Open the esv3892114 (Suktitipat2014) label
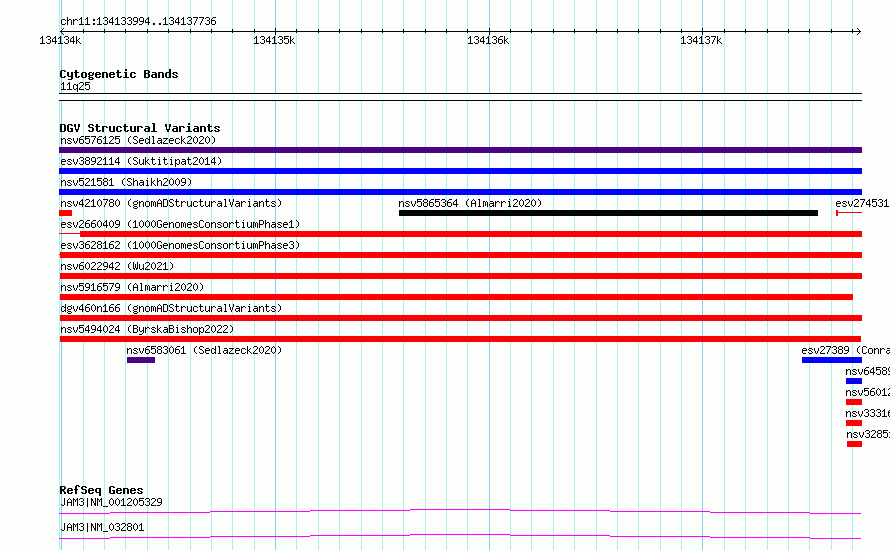This screenshot has width=890, height=550. click(x=141, y=161)
